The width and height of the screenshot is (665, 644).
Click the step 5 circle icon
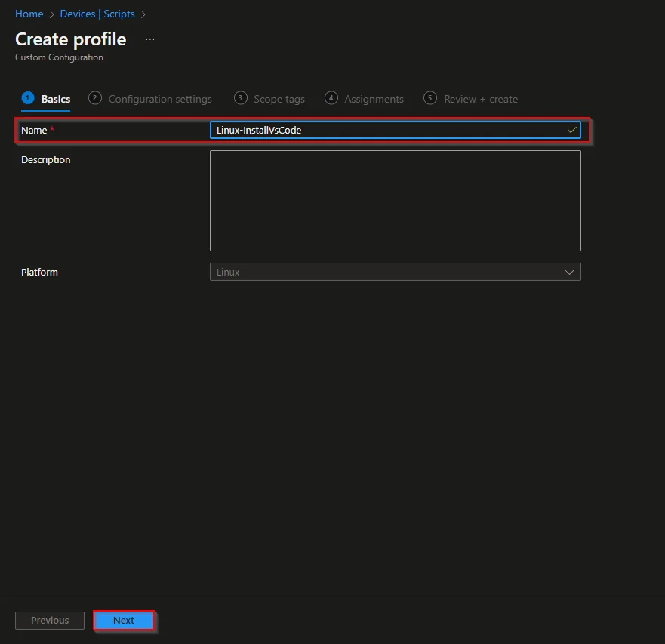[430, 98]
